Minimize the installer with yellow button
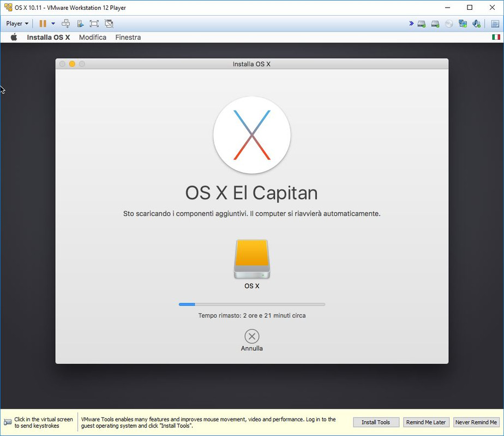Image resolution: width=504 pixels, height=436 pixels. tap(73, 64)
